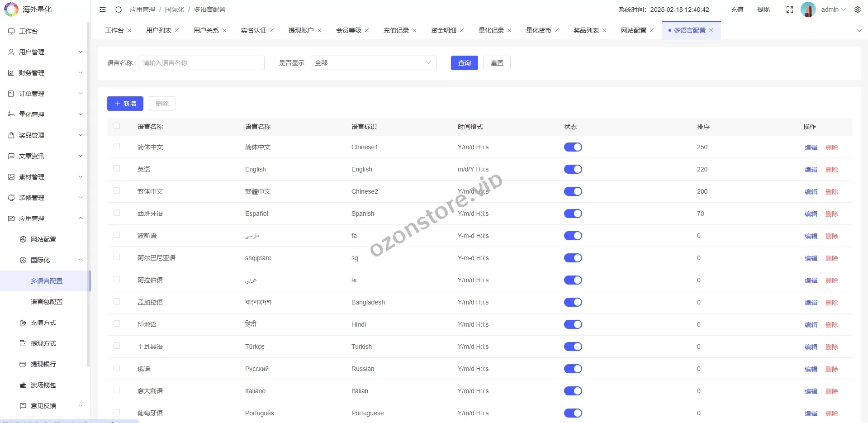
Task: Open 语言包配置 in the sidebar
Action: 47,302
